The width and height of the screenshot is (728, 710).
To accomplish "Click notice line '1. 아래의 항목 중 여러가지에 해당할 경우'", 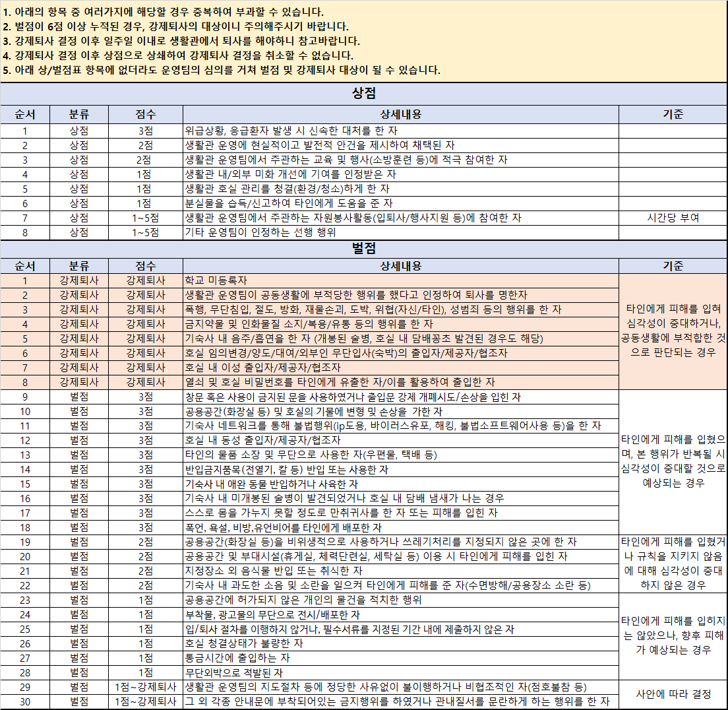I will (x=163, y=12).
